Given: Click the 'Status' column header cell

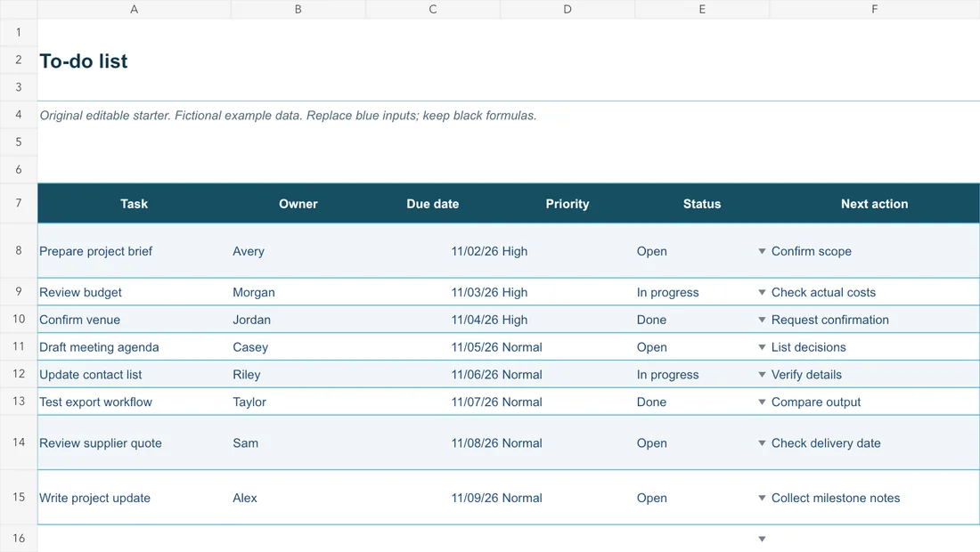Looking at the screenshot, I should pyautogui.click(x=702, y=204).
